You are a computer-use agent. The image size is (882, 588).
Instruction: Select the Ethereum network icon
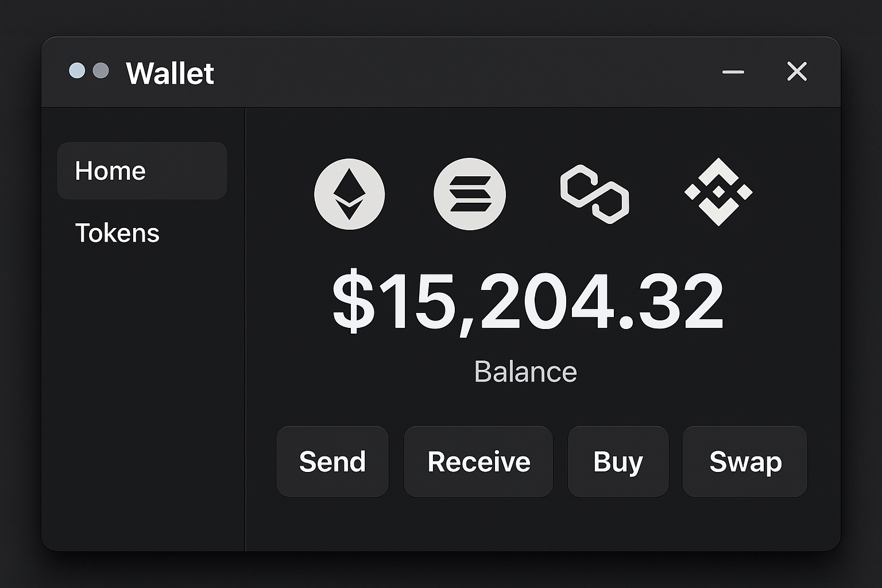click(x=349, y=194)
